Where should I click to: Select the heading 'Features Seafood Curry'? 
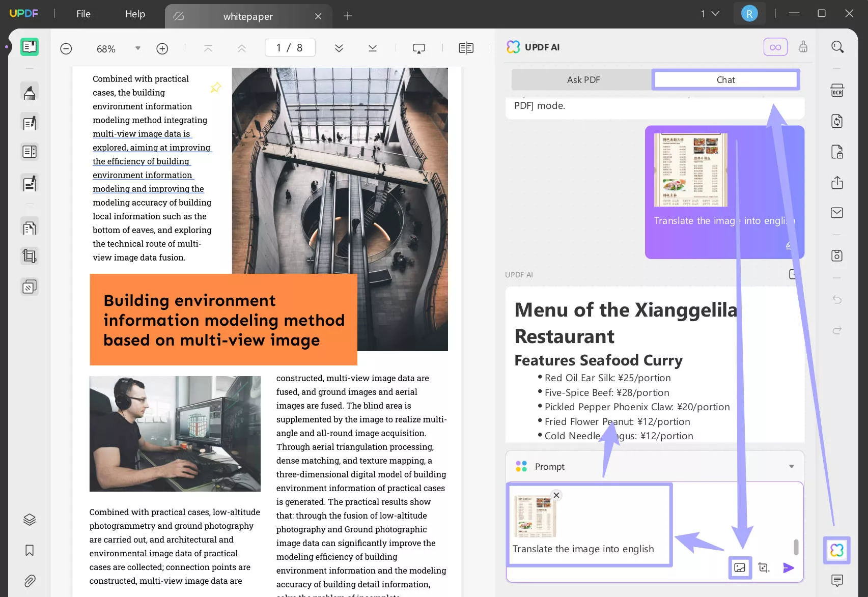(x=598, y=360)
